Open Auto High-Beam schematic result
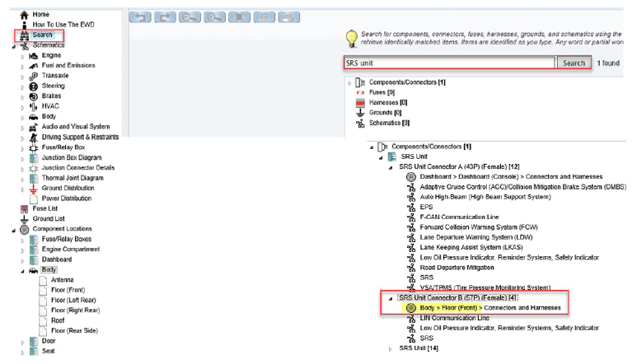The image size is (637, 364). pos(485,197)
